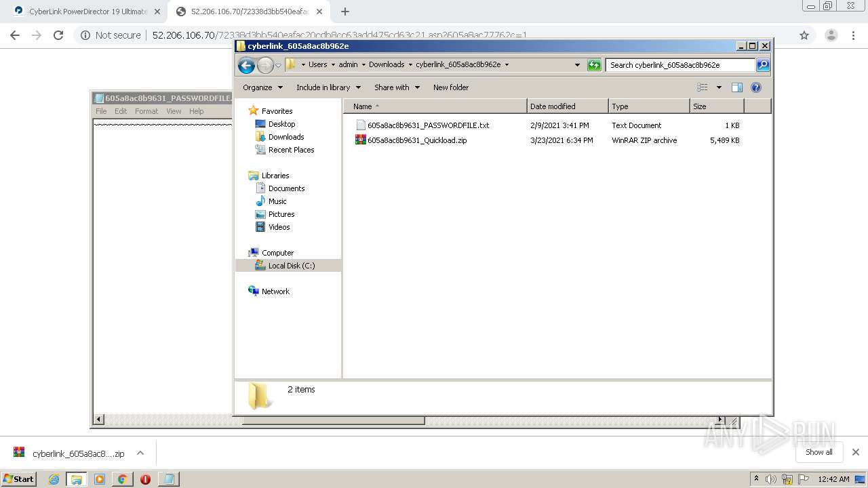Click the Quickload.zip WinRAR icon

pos(361,140)
